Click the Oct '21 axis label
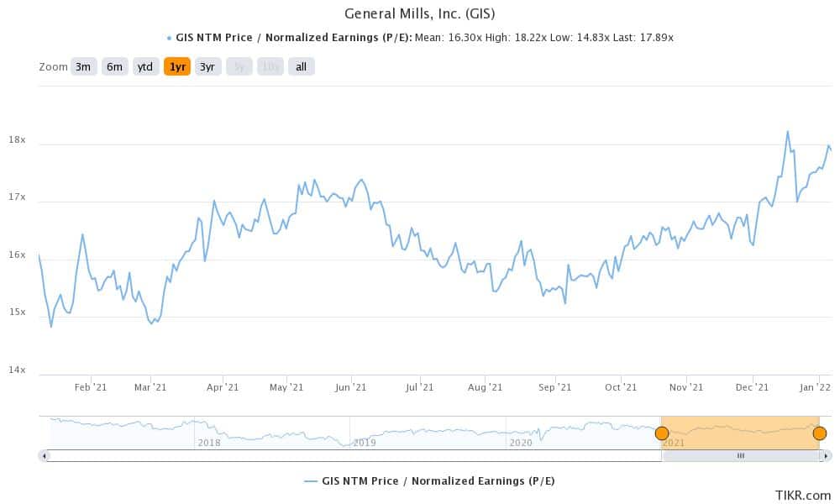Screen dimensions: 840x504 pyautogui.click(x=621, y=387)
